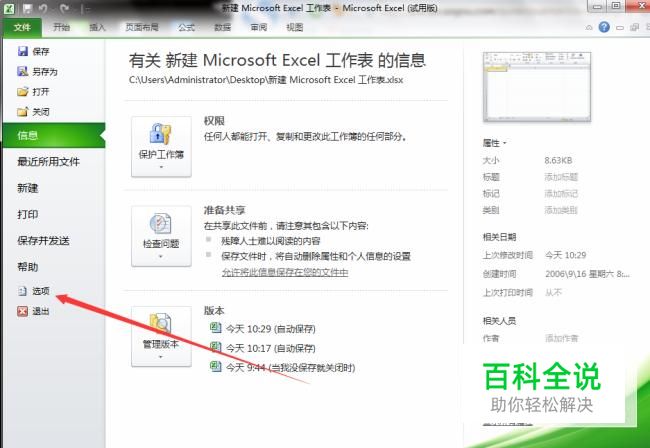The width and height of the screenshot is (650, 448).
Task: Click Add a tag (添加标记) field
Action: pos(561,194)
